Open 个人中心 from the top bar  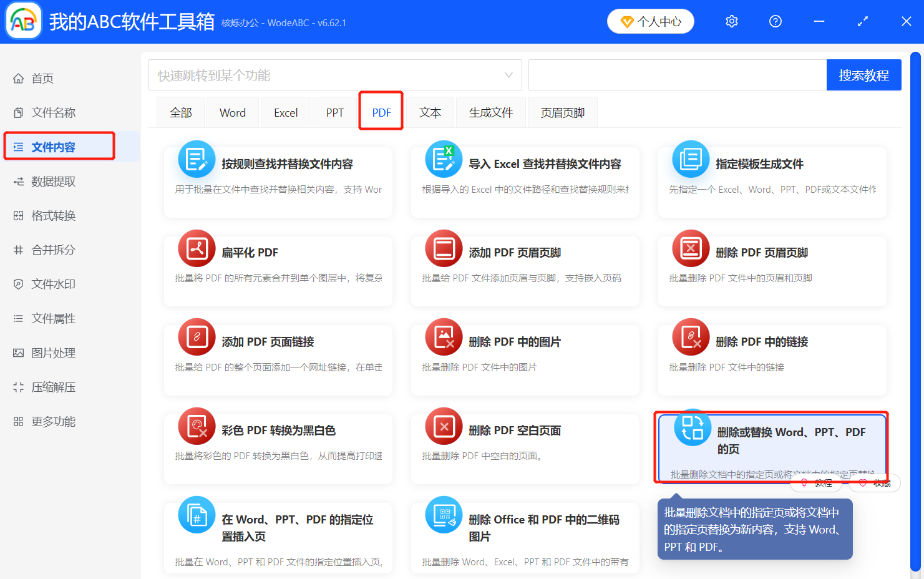click(x=651, y=21)
